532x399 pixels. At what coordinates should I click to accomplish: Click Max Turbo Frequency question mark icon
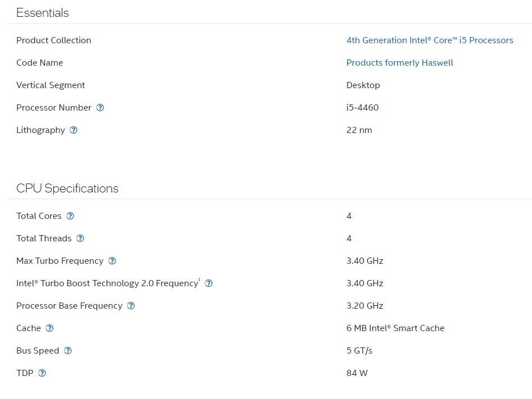tap(112, 261)
